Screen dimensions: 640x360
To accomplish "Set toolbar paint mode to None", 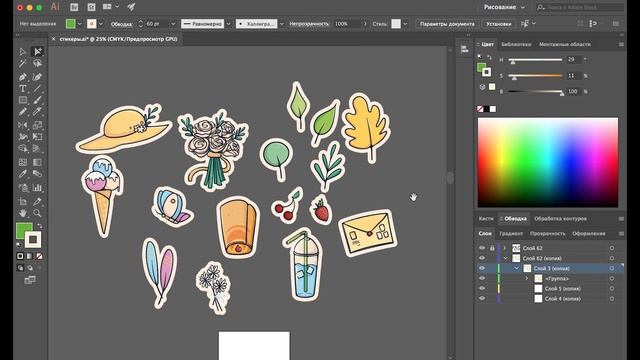I will pos(39,256).
